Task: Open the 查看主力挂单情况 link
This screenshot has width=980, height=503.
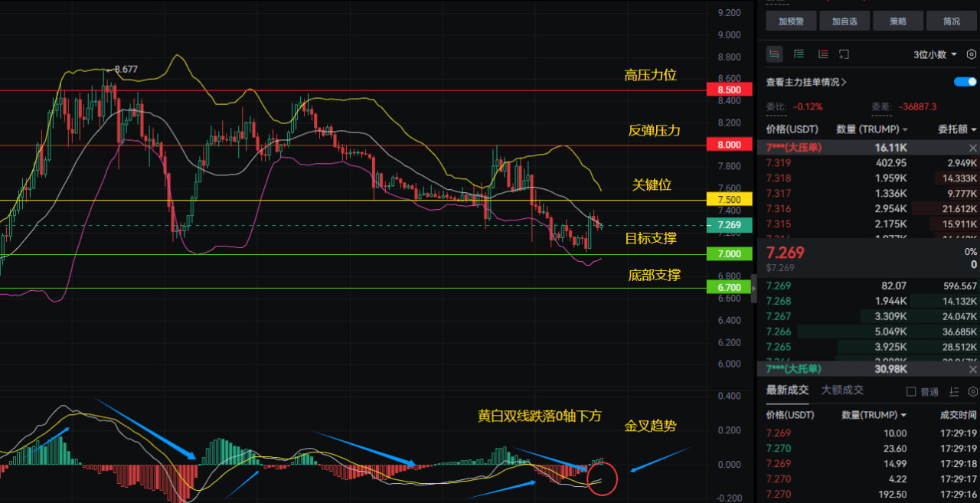Action: click(806, 82)
